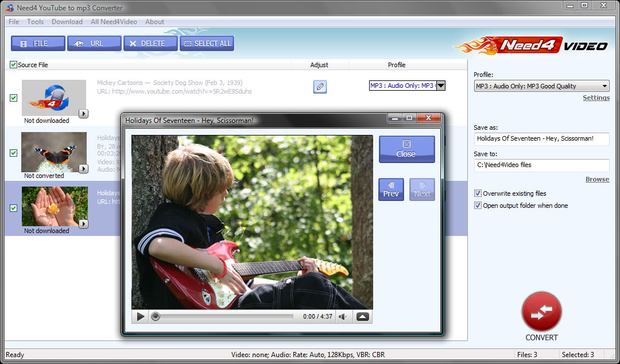Click the 'Not converted' status label
The width and height of the screenshot is (620, 364).
pos(44,176)
